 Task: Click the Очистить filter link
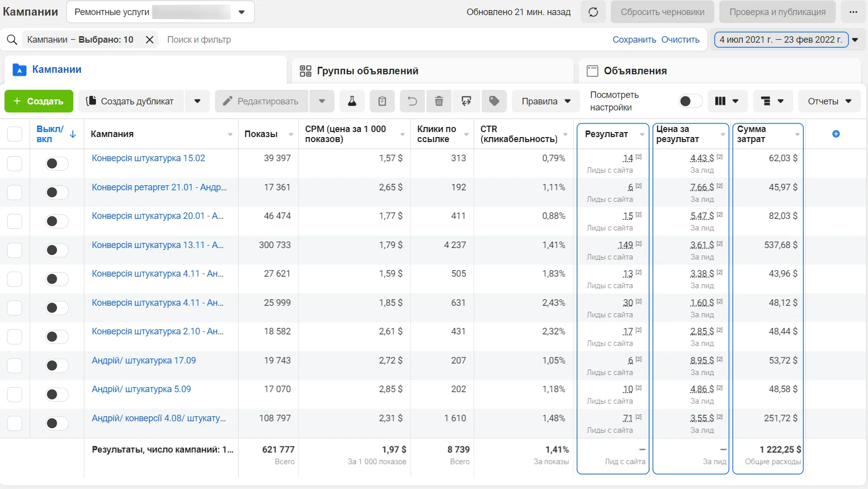point(680,40)
